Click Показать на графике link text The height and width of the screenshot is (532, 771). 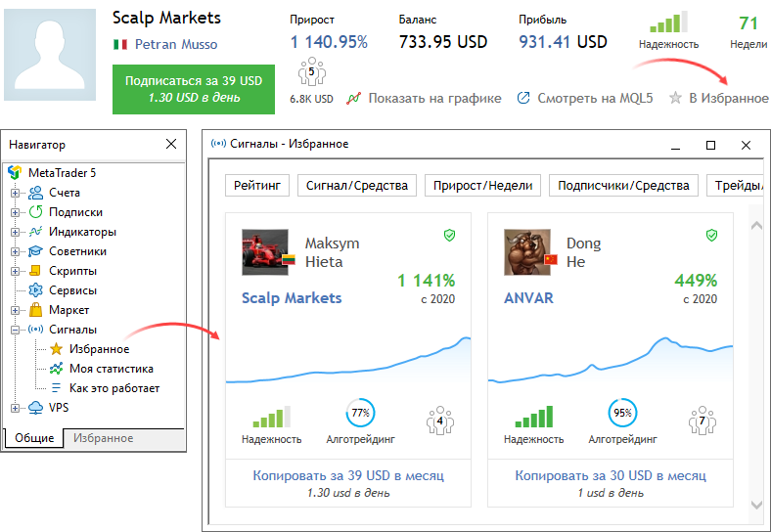(434, 99)
